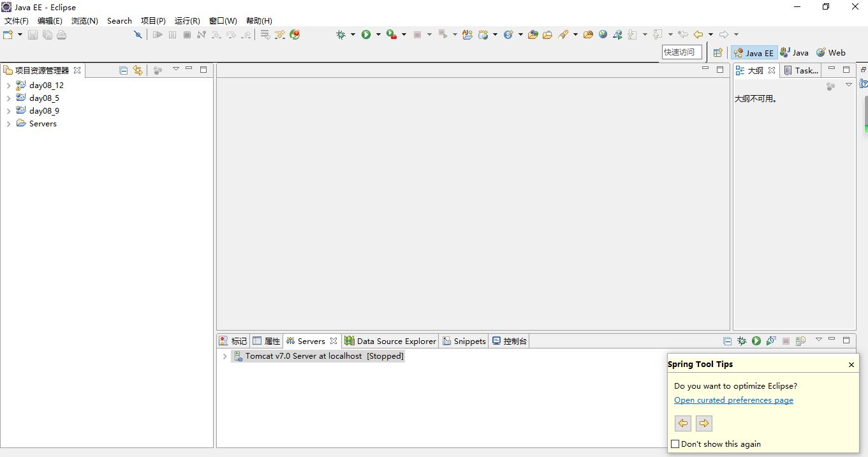Click the Resume debug icon
The image size is (868, 457).
[158, 34]
